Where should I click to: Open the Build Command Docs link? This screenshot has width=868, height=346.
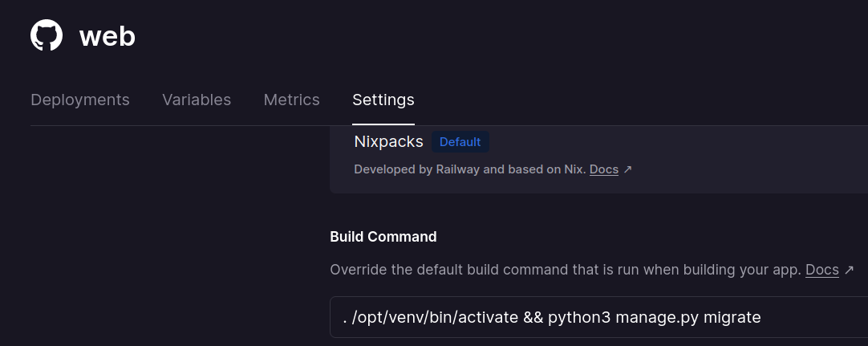coord(822,271)
